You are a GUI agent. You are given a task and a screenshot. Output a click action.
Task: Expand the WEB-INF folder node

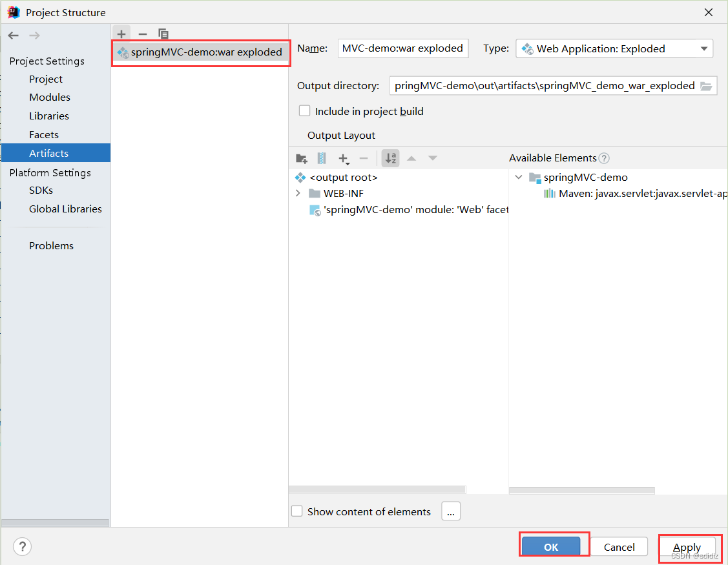point(298,193)
